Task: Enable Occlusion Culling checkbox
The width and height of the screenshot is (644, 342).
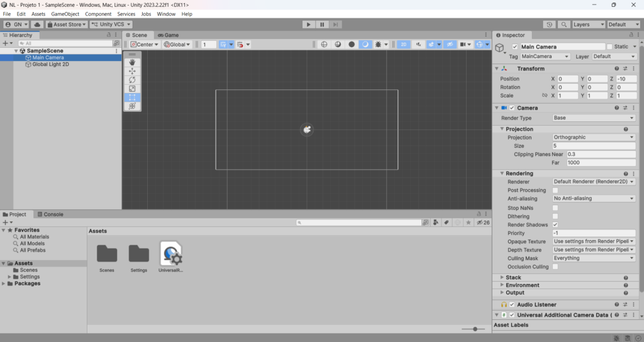Action: pos(555,267)
